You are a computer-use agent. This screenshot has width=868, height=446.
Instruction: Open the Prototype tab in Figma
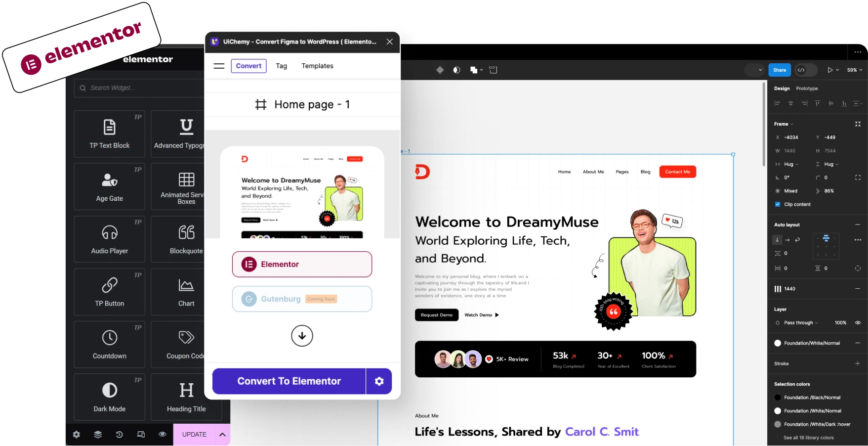pos(807,89)
